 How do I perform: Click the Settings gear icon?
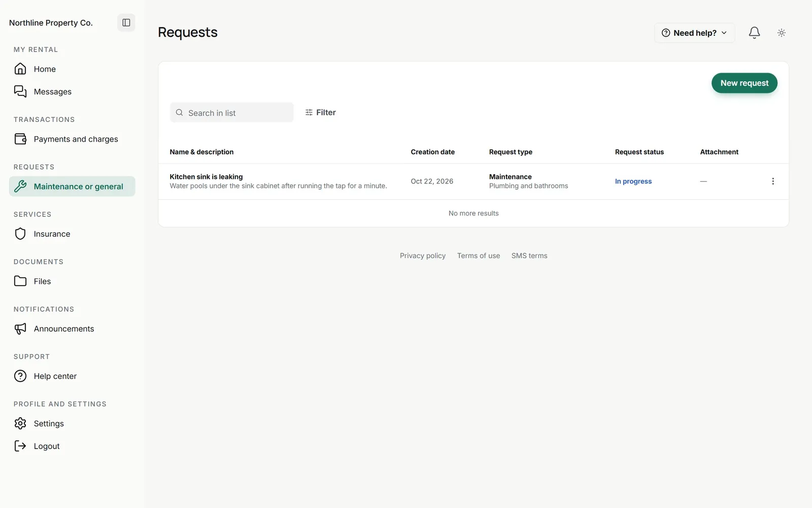(20, 424)
